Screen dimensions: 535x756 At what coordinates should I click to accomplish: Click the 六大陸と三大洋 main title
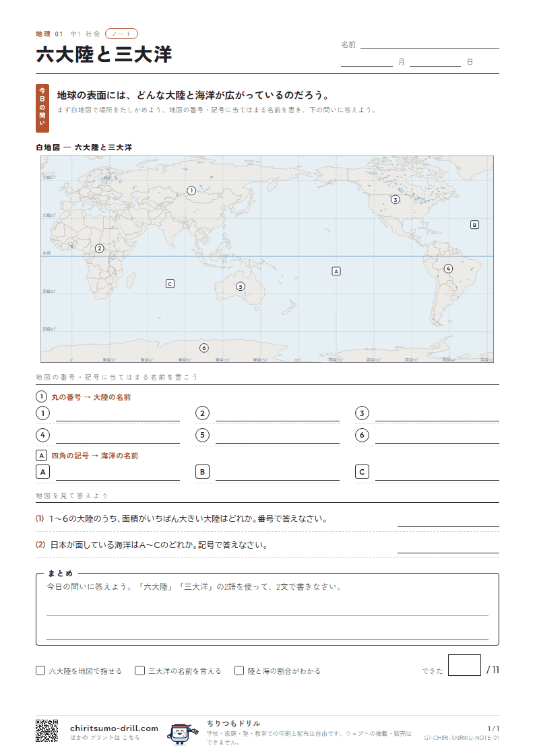104,54
